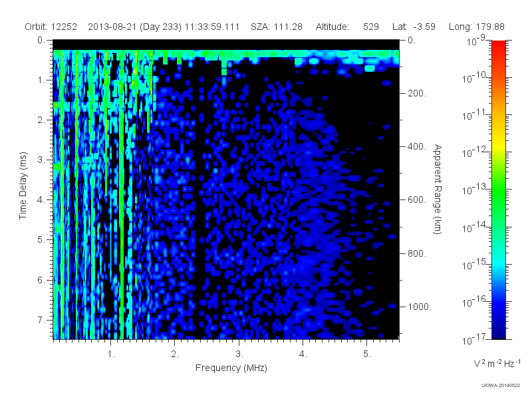This screenshot has width=532, height=399.
Task: Click the altitude value '529'
Action: pyautogui.click(x=371, y=27)
